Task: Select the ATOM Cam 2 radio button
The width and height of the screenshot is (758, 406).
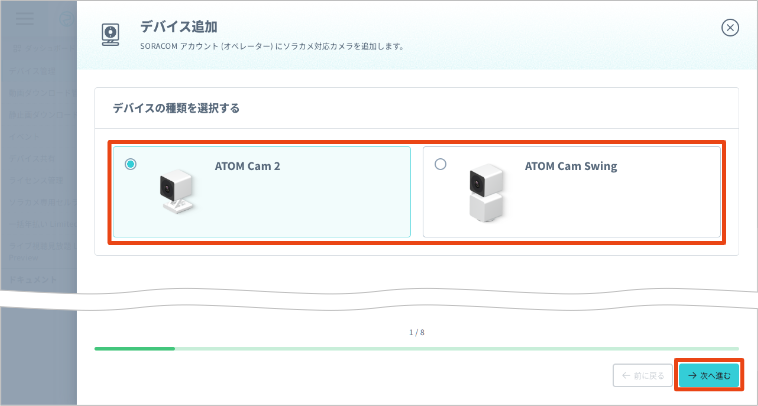Action: tap(131, 164)
